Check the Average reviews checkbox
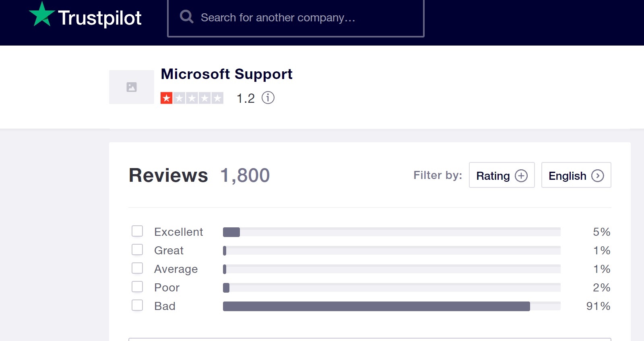The image size is (644, 341). [x=137, y=268]
